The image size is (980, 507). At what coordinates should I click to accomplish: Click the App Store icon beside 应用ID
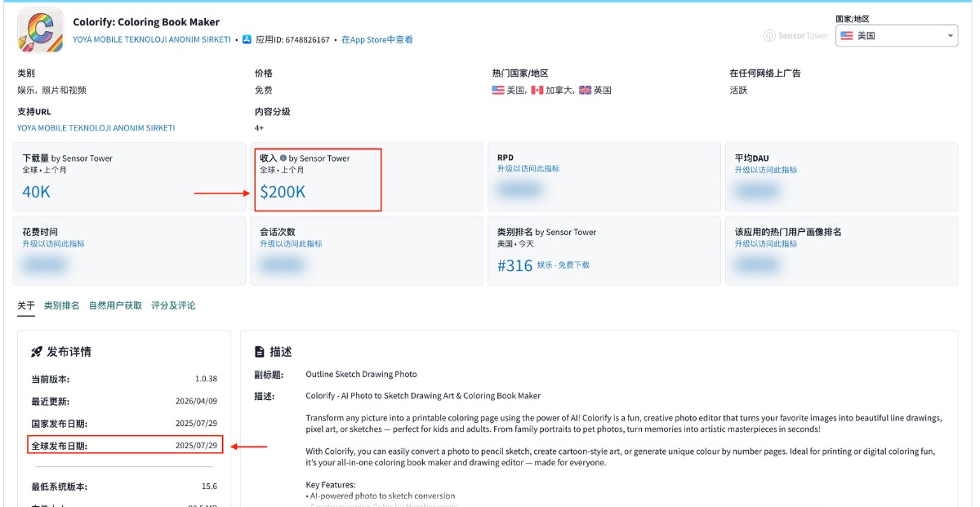tap(247, 39)
